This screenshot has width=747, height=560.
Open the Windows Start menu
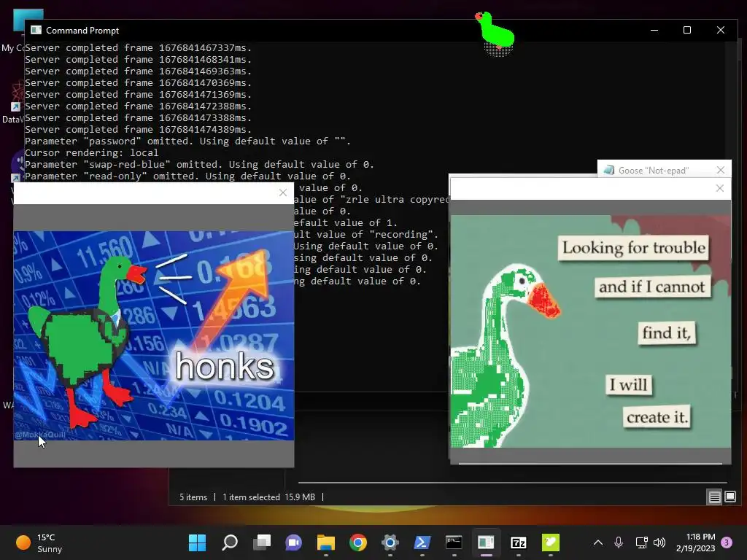(x=197, y=542)
